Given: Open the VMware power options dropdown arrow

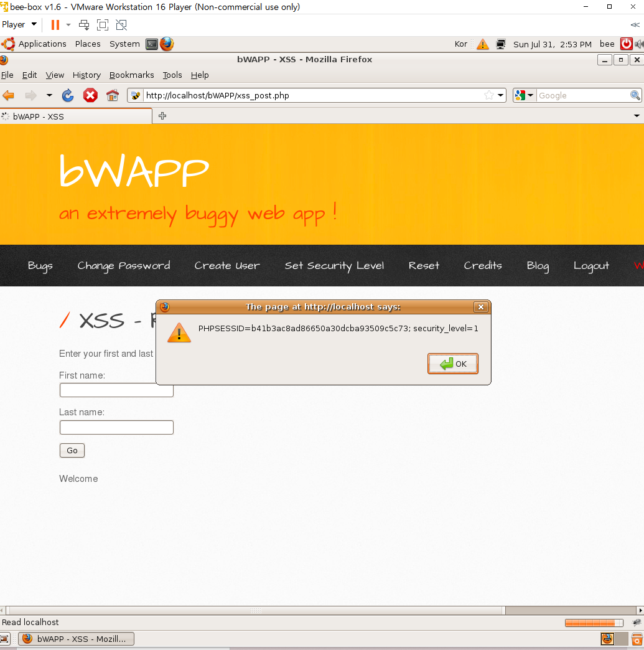Looking at the screenshot, I should 68,25.
